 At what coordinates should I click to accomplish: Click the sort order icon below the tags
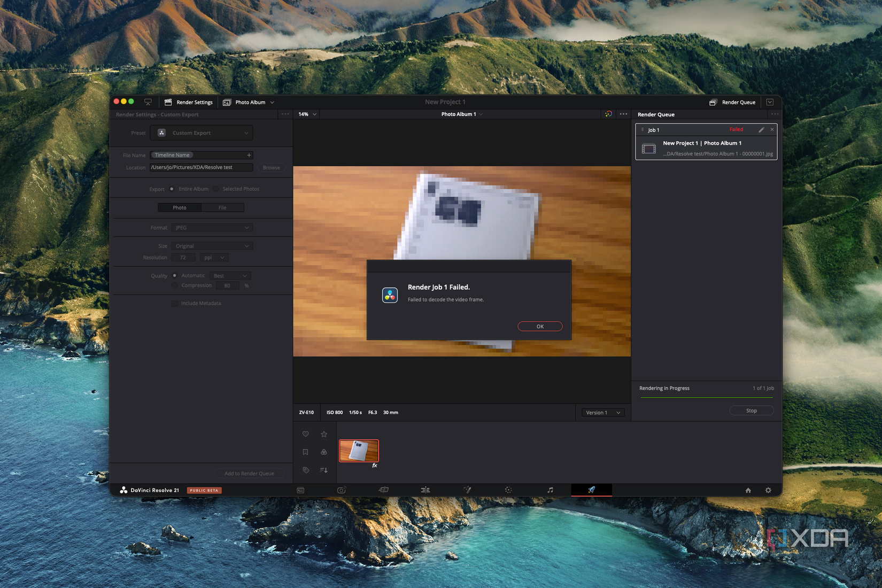coord(323,470)
